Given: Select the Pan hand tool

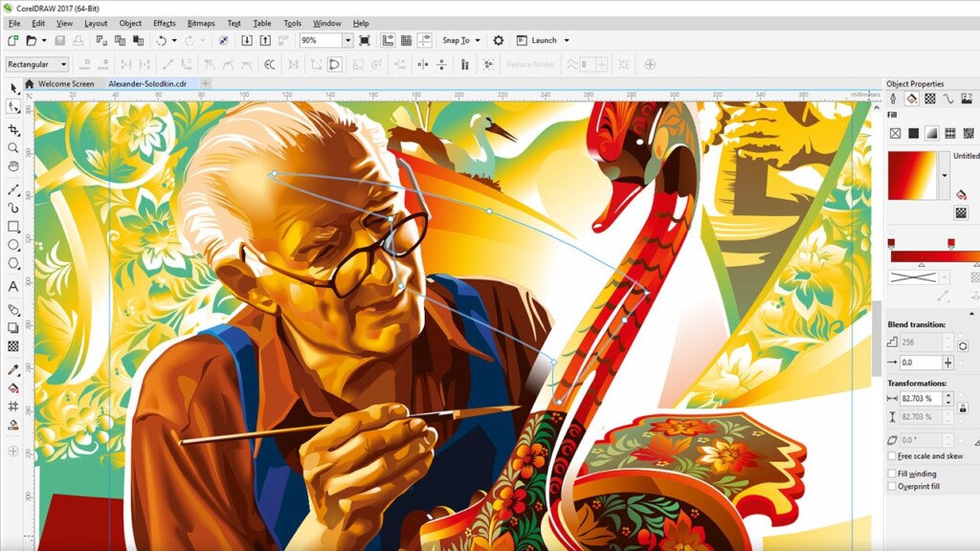Looking at the screenshot, I should click(x=13, y=166).
